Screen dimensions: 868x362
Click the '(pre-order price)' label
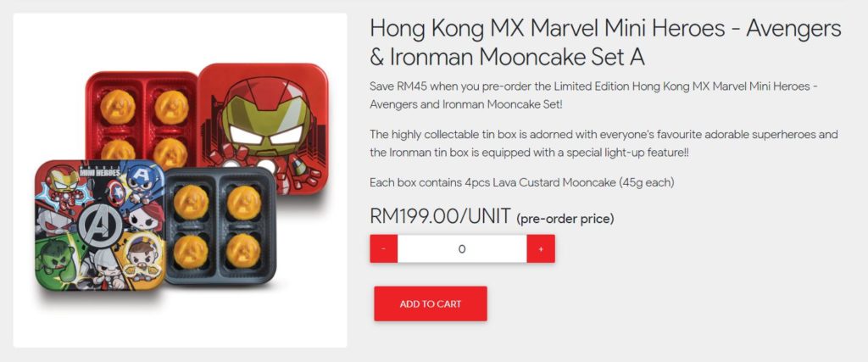pyautogui.click(x=565, y=220)
